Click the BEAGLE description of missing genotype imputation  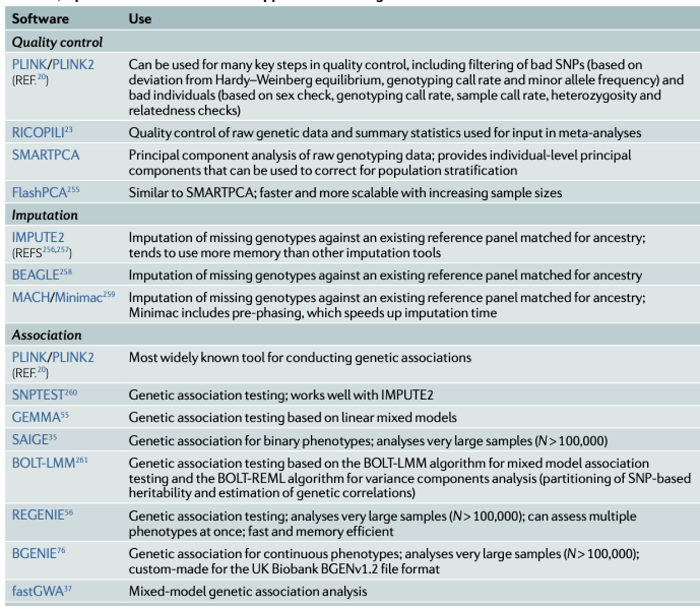[385, 275]
